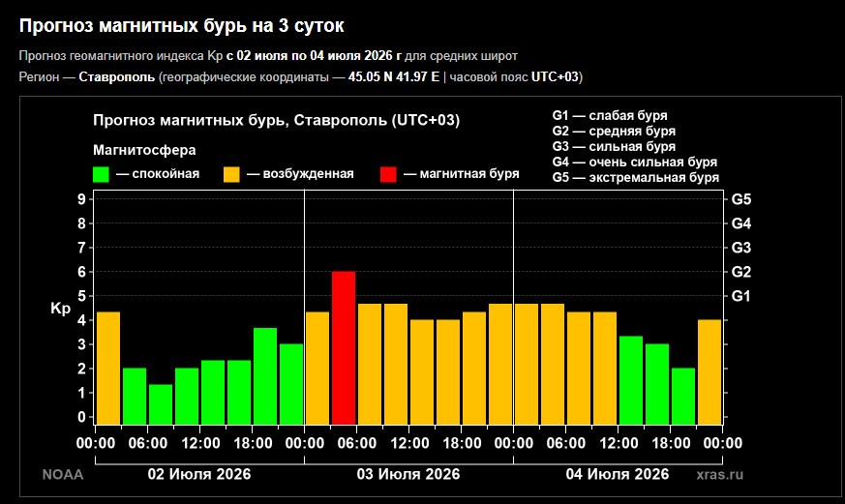Click the orange excited magnetosphere legend swatch

click(231, 174)
